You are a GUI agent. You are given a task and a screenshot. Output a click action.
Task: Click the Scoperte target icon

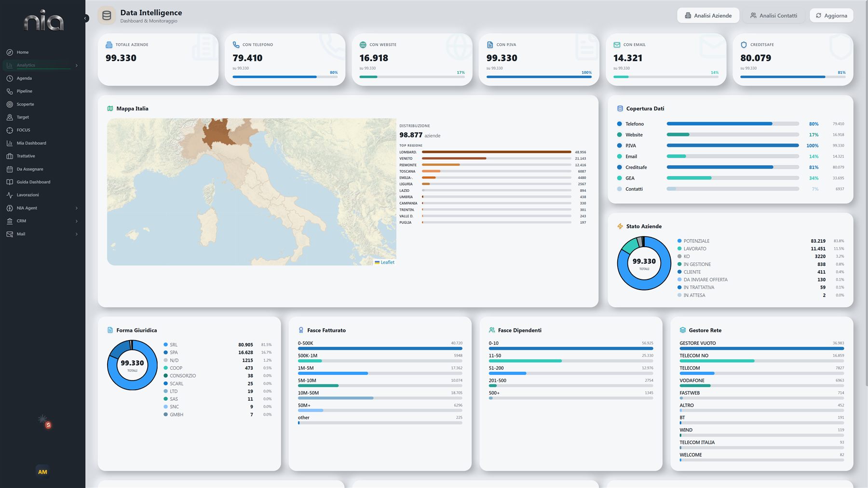[x=10, y=105]
